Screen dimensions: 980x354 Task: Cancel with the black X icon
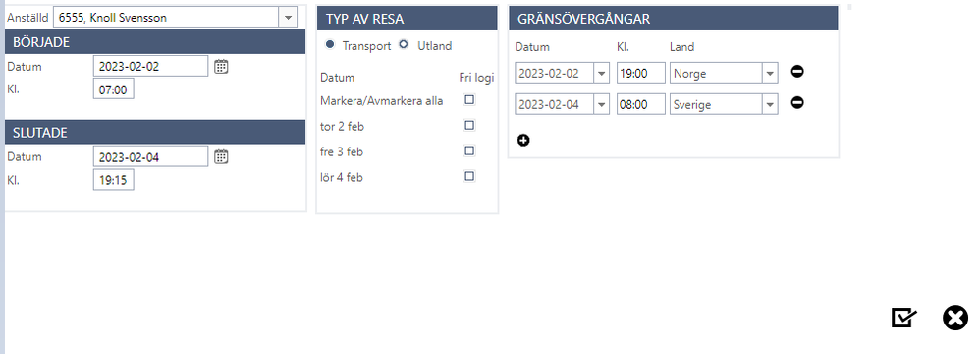coord(955,318)
